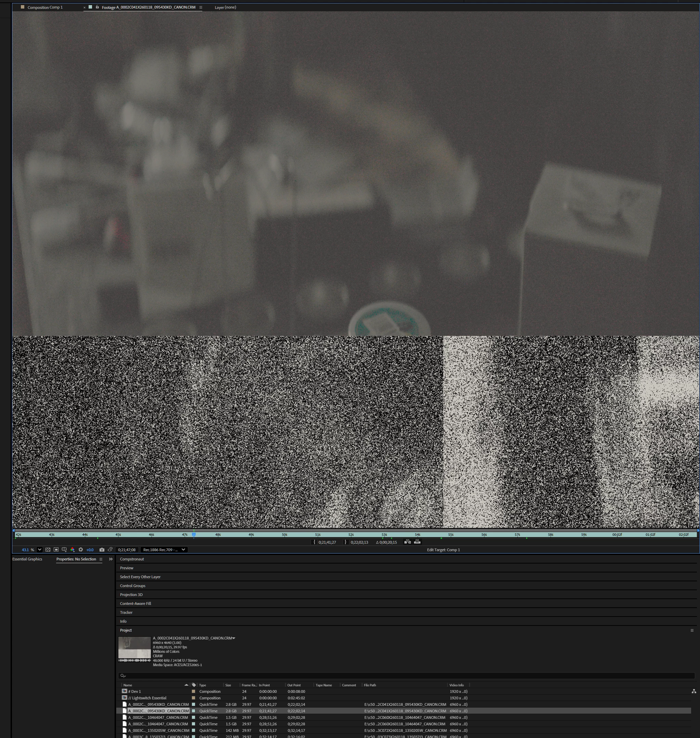Screen dimensions: 700x738
Task: Click the blue playhead marker in footage timeline
Action: click(x=194, y=535)
